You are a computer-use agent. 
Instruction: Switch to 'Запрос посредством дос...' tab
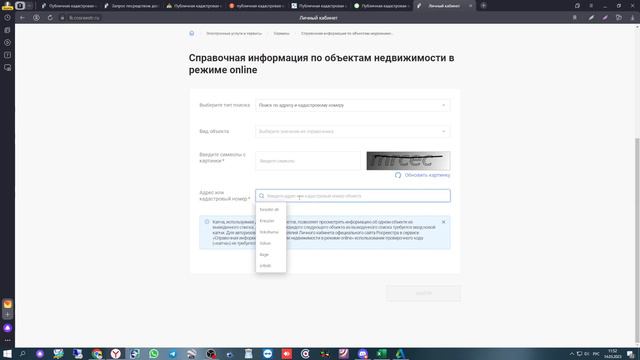[x=131, y=6]
